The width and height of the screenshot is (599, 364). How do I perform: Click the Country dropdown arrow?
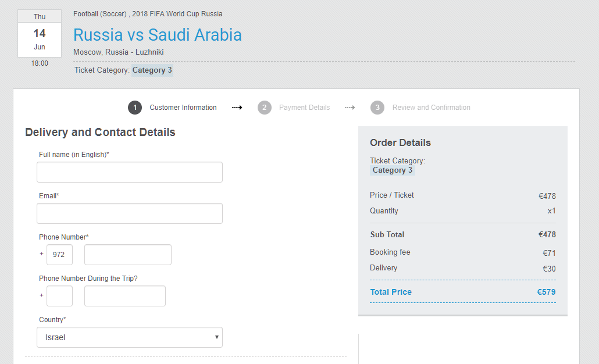[x=216, y=337]
